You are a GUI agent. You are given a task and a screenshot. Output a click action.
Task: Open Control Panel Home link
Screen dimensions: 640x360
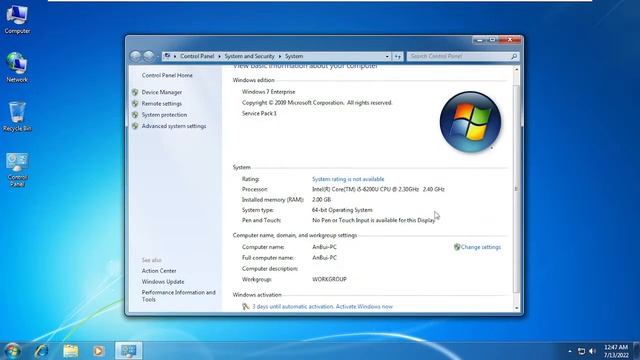click(167, 76)
